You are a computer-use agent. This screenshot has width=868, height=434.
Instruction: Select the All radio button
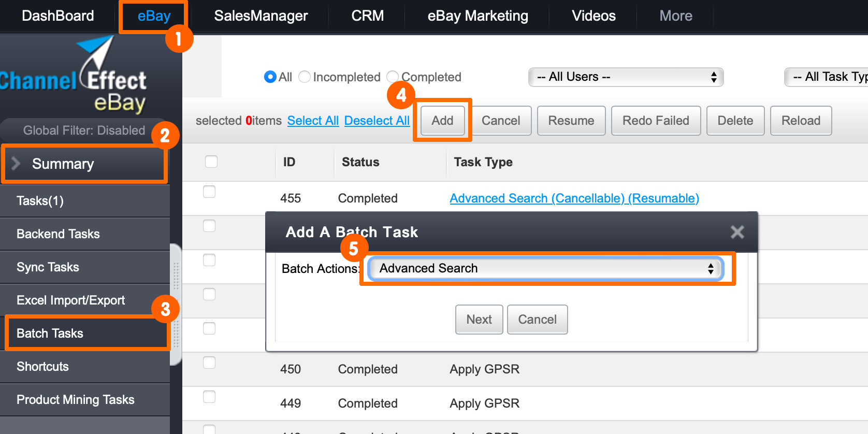click(x=270, y=77)
